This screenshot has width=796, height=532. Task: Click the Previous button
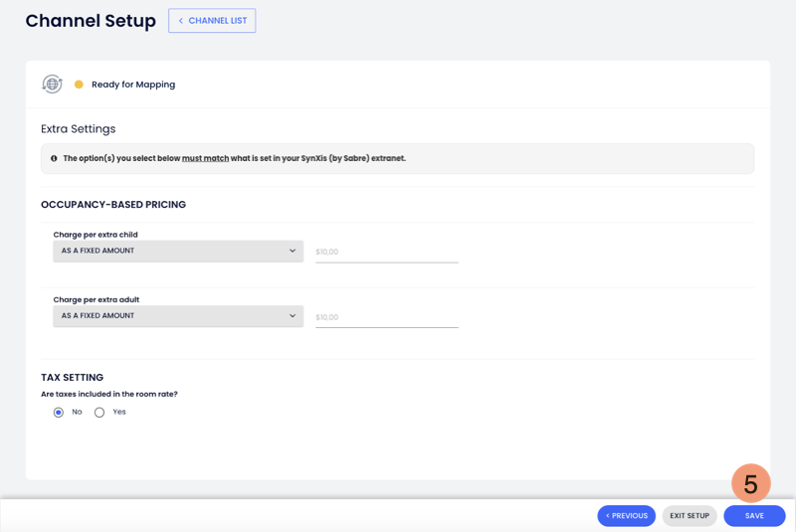(x=626, y=516)
